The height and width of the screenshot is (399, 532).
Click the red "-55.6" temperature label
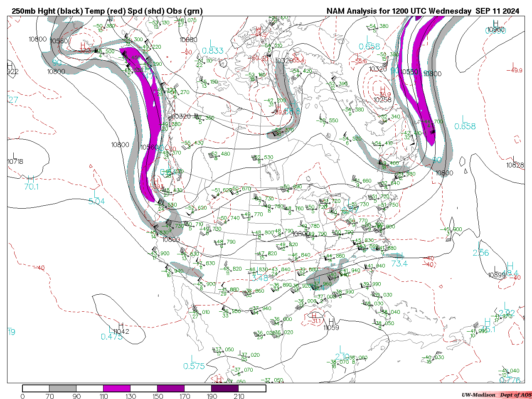[x=359, y=61]
